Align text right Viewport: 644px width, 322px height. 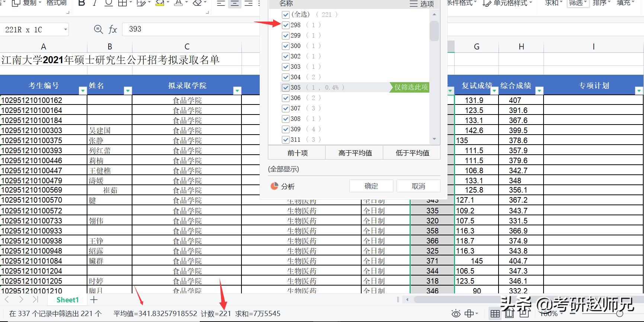tap(249, 3)
